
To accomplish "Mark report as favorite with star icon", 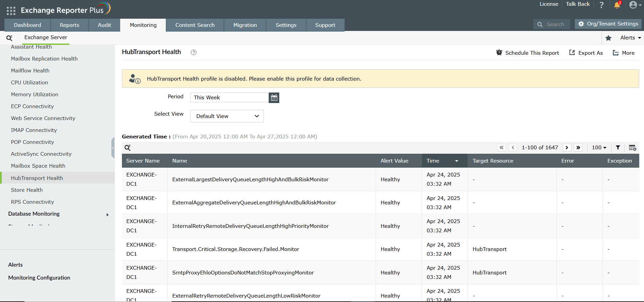I will 608,38.
